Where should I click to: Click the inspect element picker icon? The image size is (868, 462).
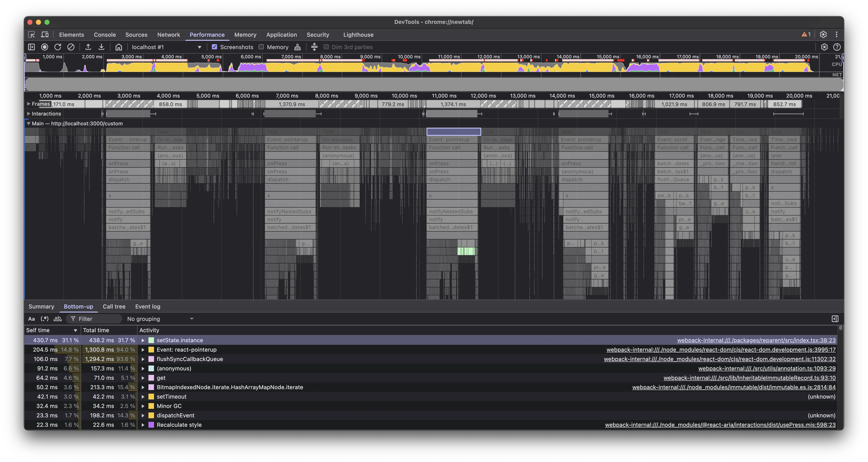click(x=31, y=35)
